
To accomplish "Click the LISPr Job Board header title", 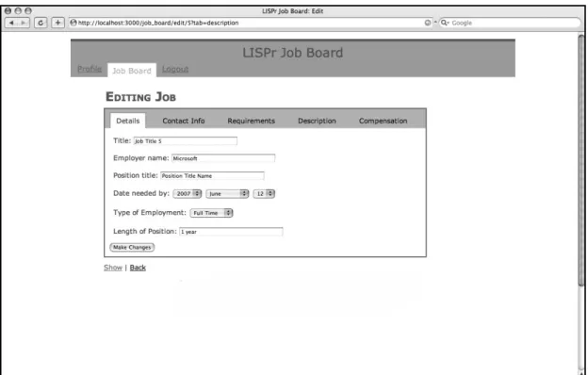I will pyautogui.click(x=292, y=53).
